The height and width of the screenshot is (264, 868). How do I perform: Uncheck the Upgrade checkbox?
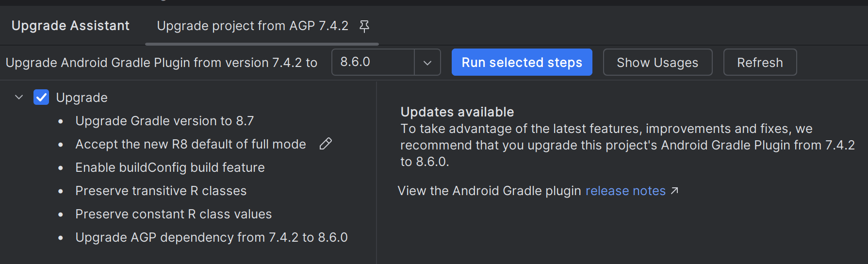[x=41, y=98]
